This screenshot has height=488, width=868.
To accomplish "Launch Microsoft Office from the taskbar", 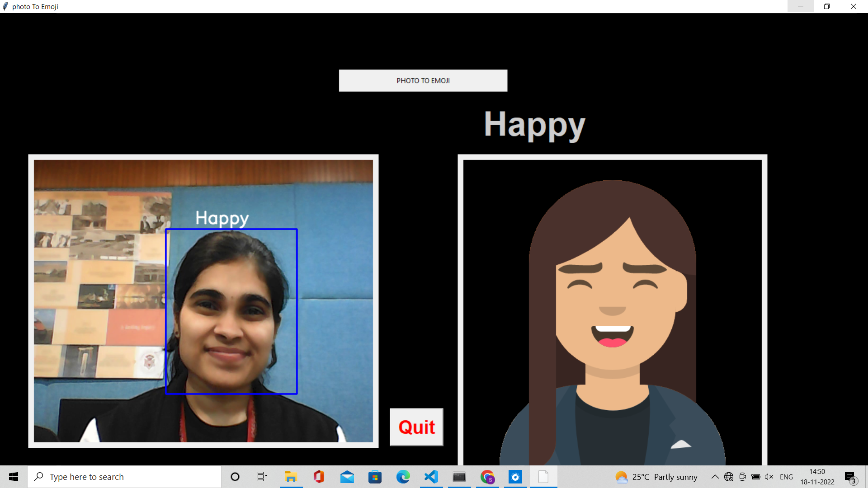I will tap(319, 476).
